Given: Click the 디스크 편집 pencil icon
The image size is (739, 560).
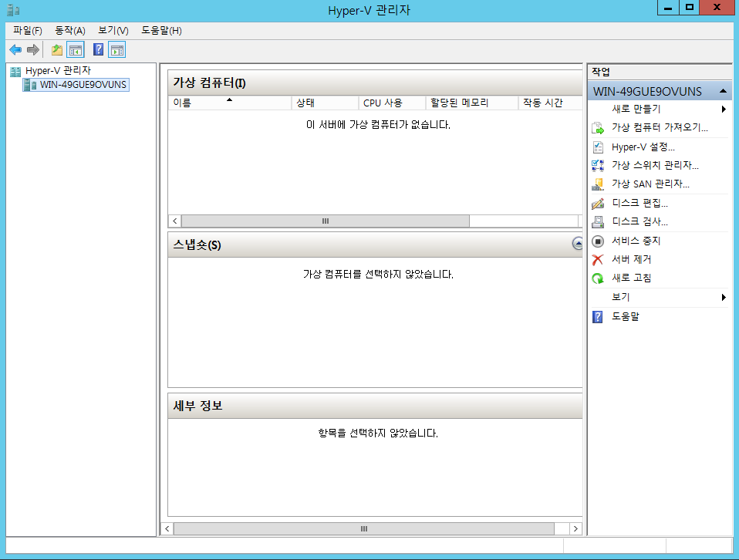Looking at the screenshot, I should coord(598,204).
